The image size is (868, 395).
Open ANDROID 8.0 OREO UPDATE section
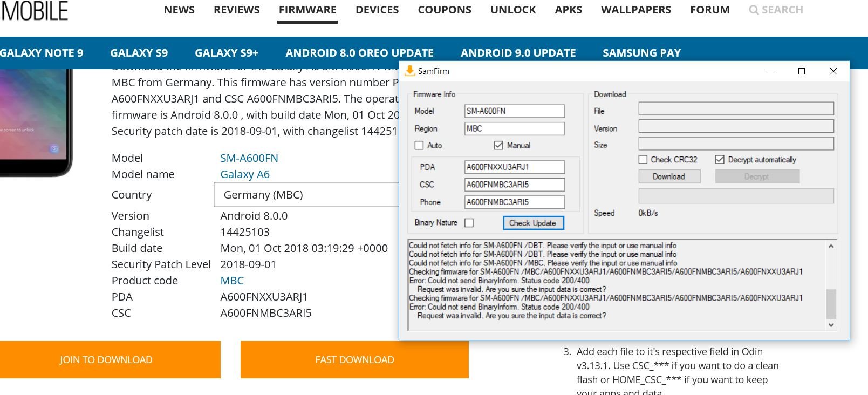(359, 53)
